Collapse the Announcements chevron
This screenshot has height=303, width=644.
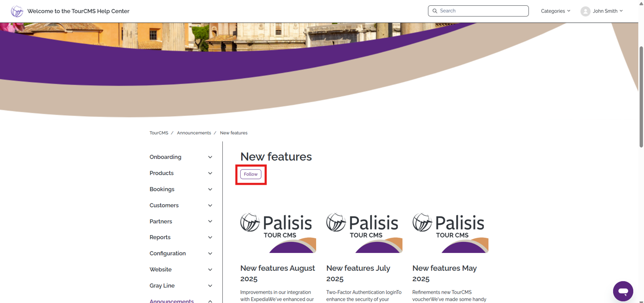[x=210, y=301]
